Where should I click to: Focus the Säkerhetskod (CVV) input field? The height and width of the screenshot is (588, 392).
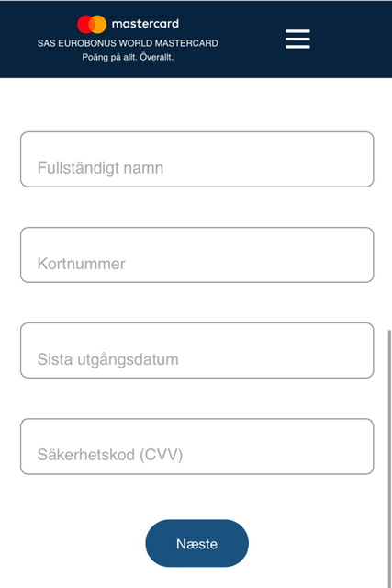(x=197, y=447)
